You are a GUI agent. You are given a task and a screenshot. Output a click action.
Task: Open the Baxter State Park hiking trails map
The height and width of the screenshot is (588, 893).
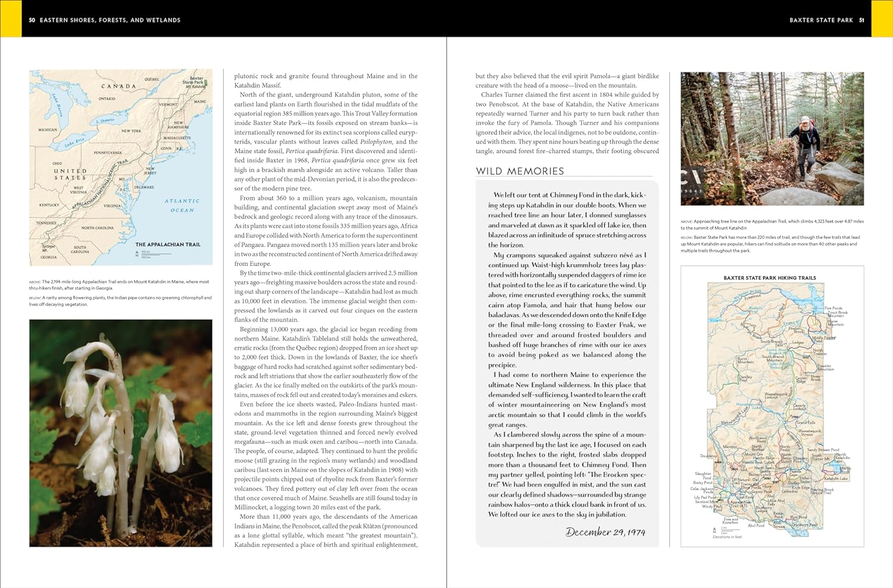(x=772, y=411)
